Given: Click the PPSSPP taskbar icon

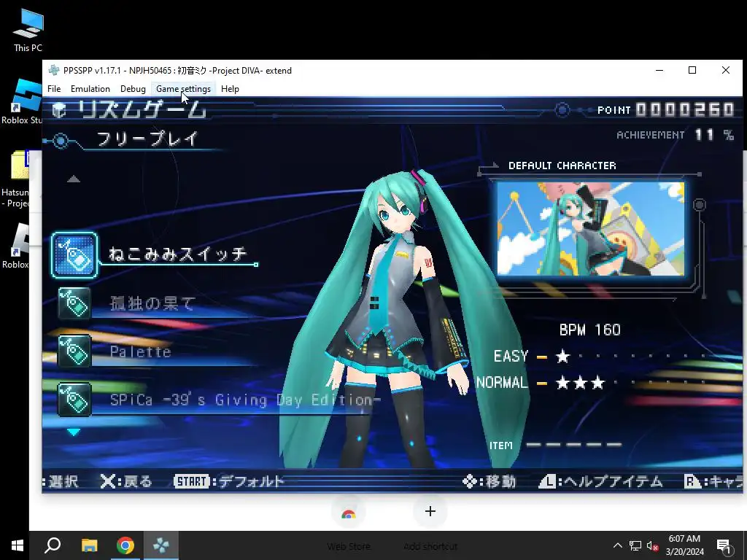Looking at the screenshot, I should pyautogui.click(x=161, y=545).
